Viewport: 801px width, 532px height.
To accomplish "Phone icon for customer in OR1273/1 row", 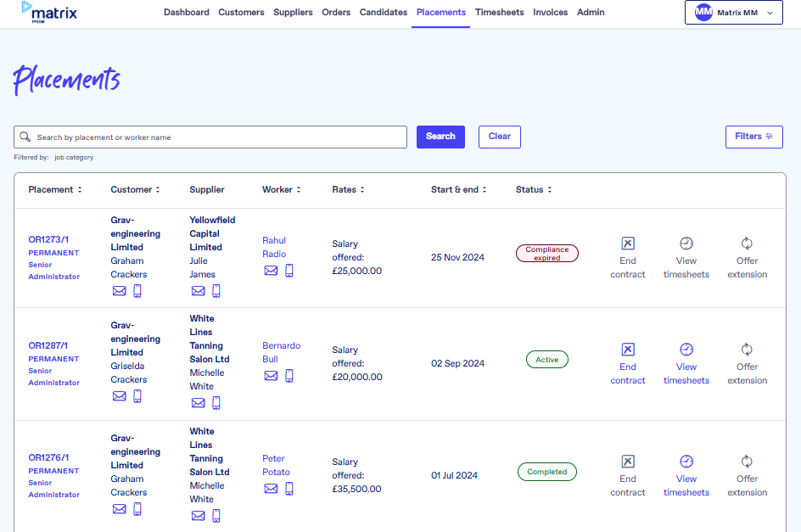I will click(x=137, y=291).
